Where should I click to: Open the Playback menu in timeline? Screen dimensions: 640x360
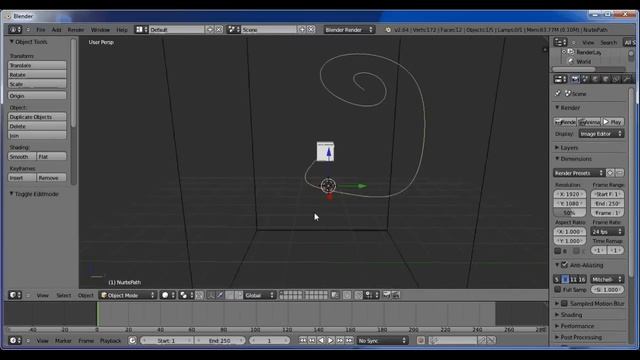coord(110,340)
